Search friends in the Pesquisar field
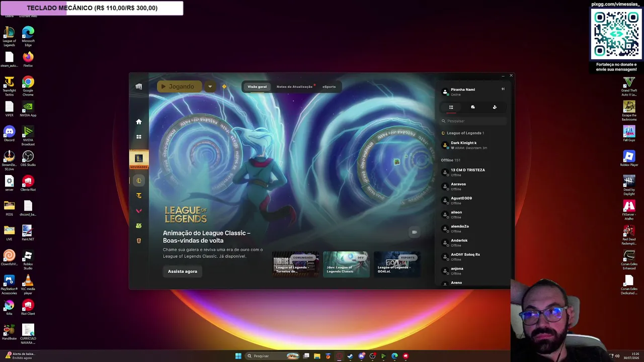The height and width of the screenshot is (362, 644). [x=473, y=121]
